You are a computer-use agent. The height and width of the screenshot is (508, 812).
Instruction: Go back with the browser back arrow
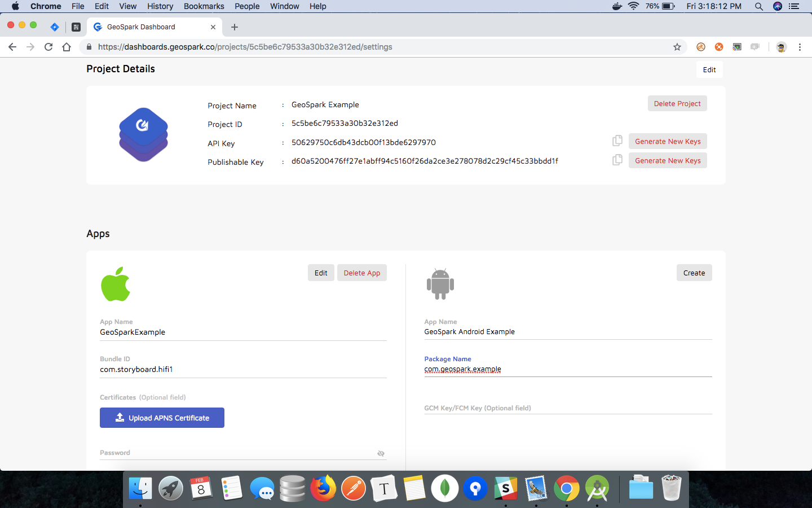click(12, 47)
